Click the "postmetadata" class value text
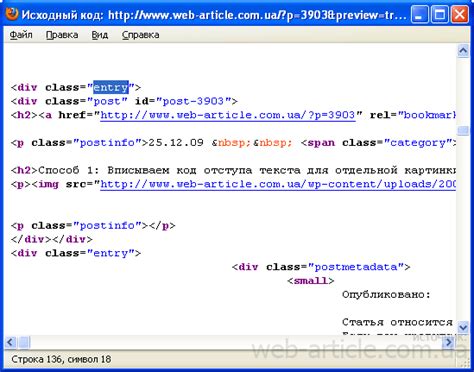474x372 pixels. 356,267
